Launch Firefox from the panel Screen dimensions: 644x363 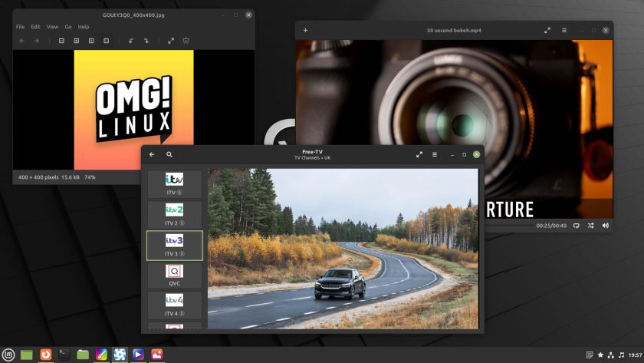pyautogui.click(x=45, y=354)
